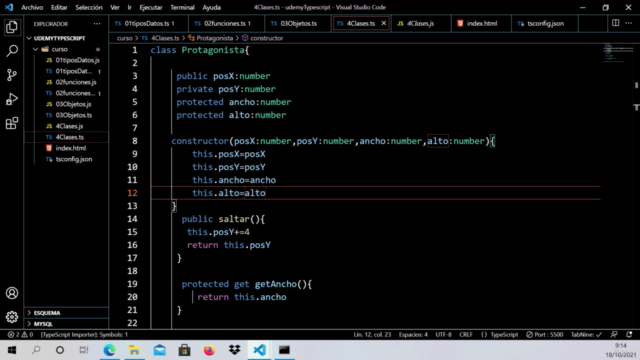The image size is (640, 360).
Task: Open the Source Control view
Action: point(12,75)
